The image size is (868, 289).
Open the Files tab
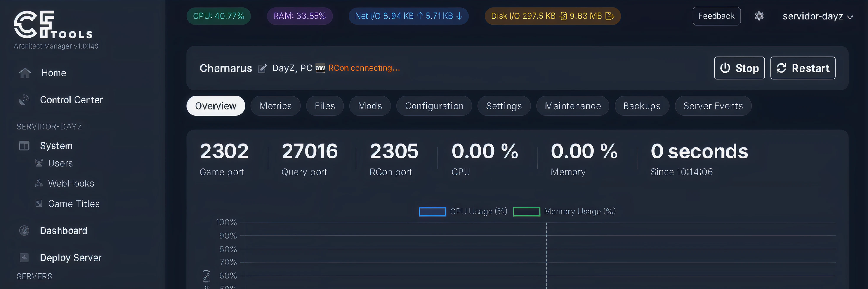click(325, 106)
